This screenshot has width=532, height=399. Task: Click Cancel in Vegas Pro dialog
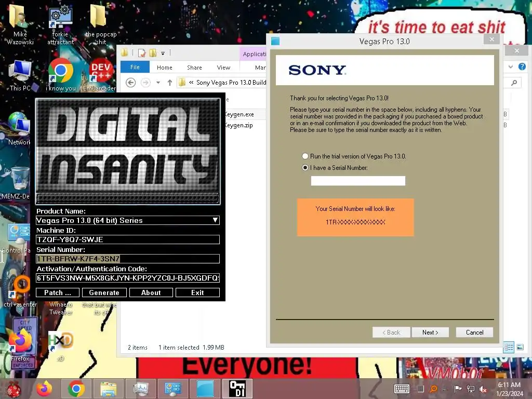(x=474, y=332)
